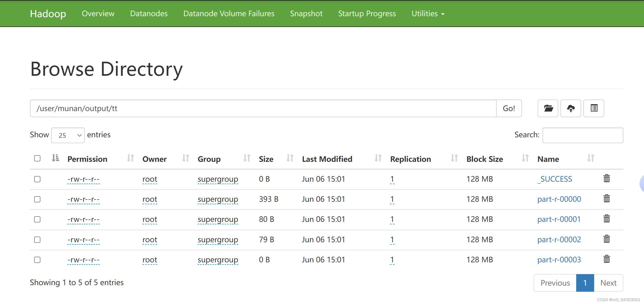Tick the checkbox for _SUCCESS row

(37, 179)
